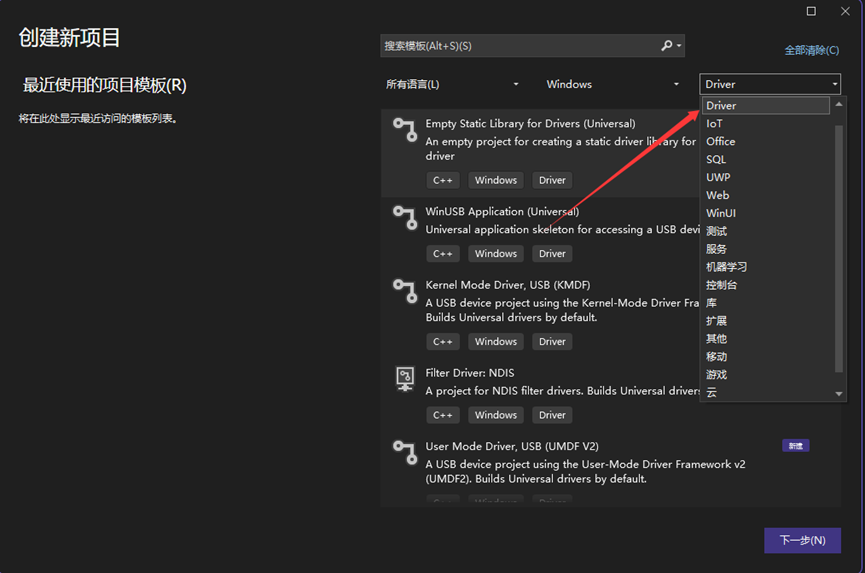This screenshot has height=573, width=865.
Task: Click the Empty Static Library template icon
Action: point(405,130)
